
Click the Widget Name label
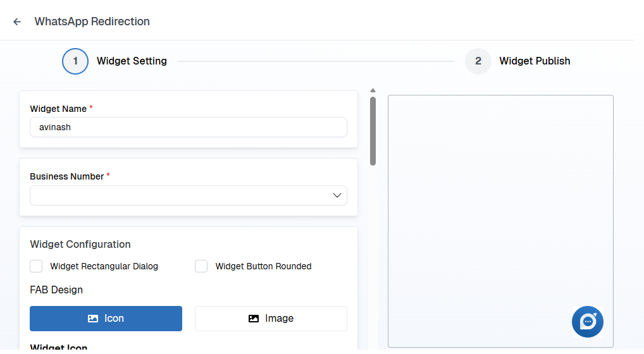tap(58, 109)
